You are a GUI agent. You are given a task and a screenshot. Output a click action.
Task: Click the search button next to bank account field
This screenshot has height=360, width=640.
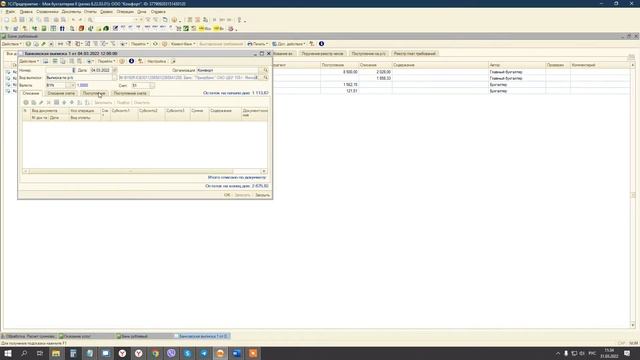pyautogui.click(x=266, y=78)
